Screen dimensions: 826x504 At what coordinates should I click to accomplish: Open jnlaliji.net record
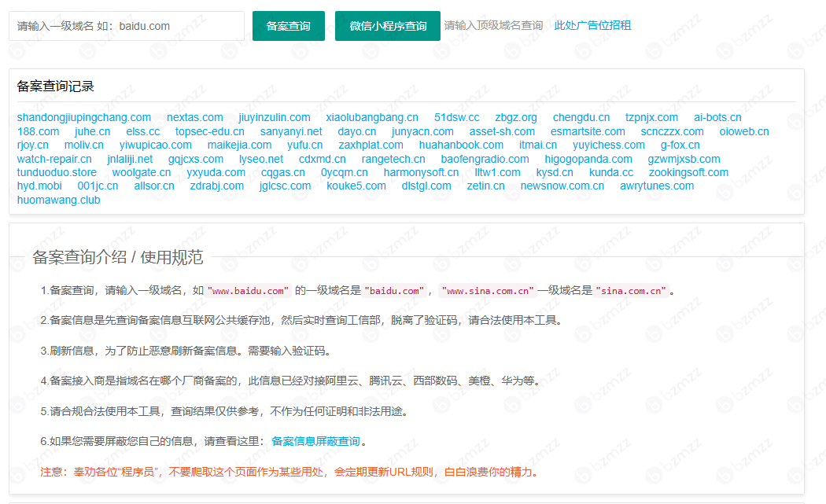click(130, 159)
